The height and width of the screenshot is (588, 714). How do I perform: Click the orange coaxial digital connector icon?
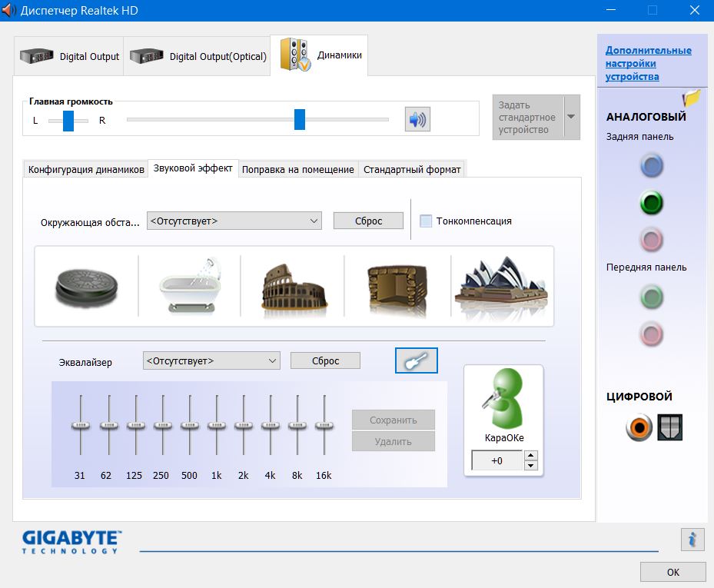tap(639, 427)
